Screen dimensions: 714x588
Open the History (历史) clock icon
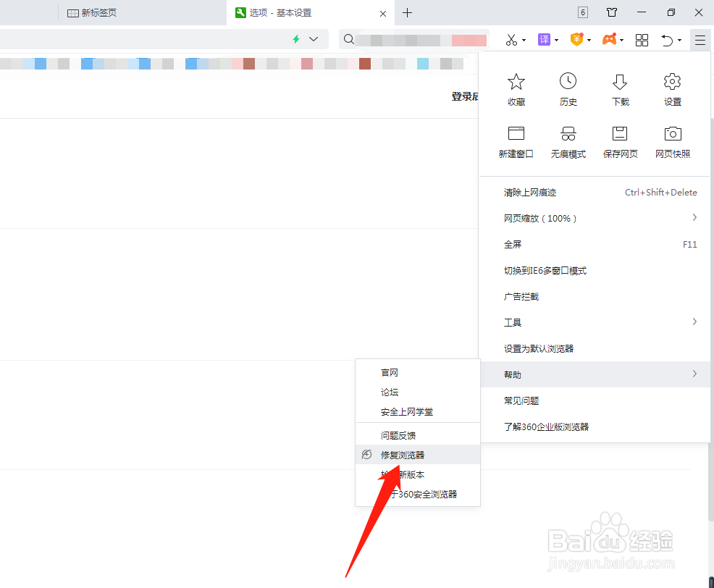coord(568,81)
